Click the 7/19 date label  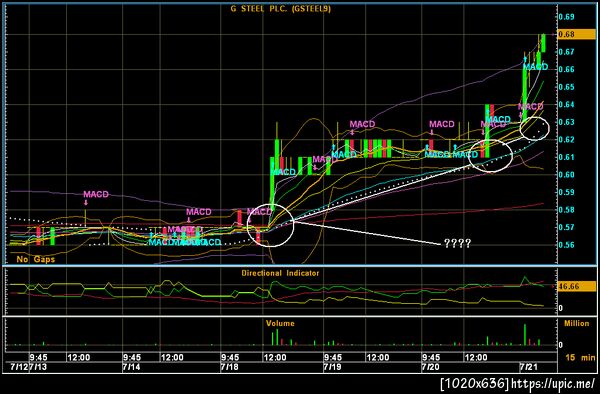tap(332, 367)
